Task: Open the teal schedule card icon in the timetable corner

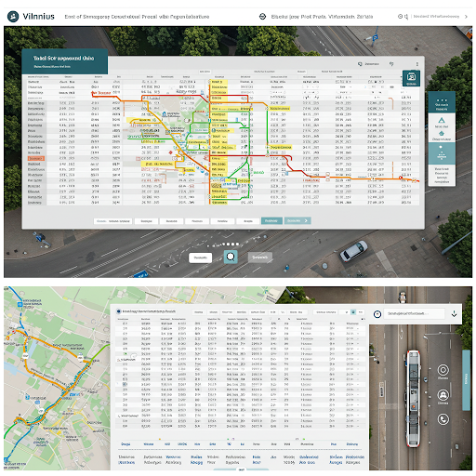Action: tap(411, 78)
